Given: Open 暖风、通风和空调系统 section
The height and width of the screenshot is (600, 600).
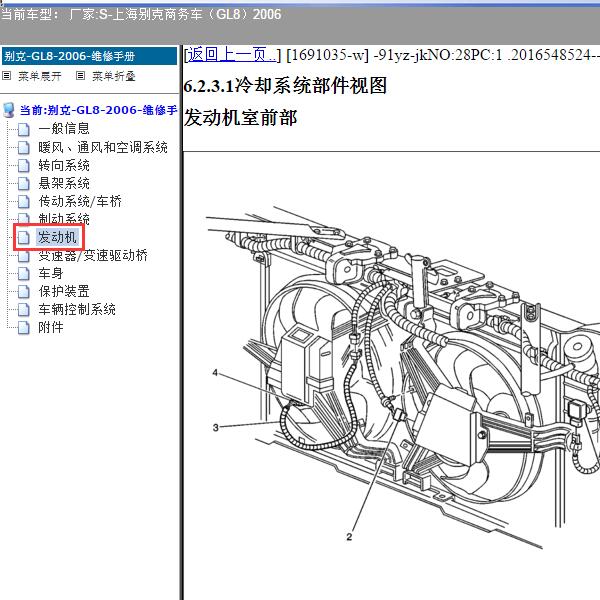Looking at the screenshot, I should click(x=103, y=147).
